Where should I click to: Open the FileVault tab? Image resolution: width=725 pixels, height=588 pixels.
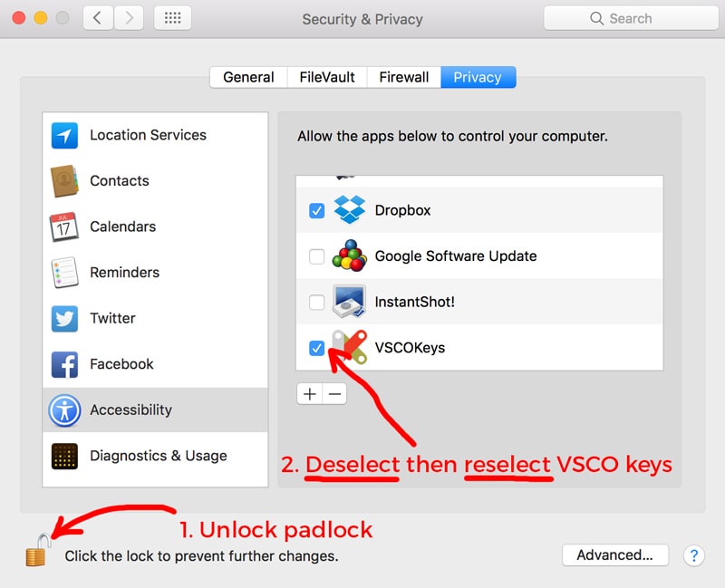pyautogui.click(x=327, y=77)
